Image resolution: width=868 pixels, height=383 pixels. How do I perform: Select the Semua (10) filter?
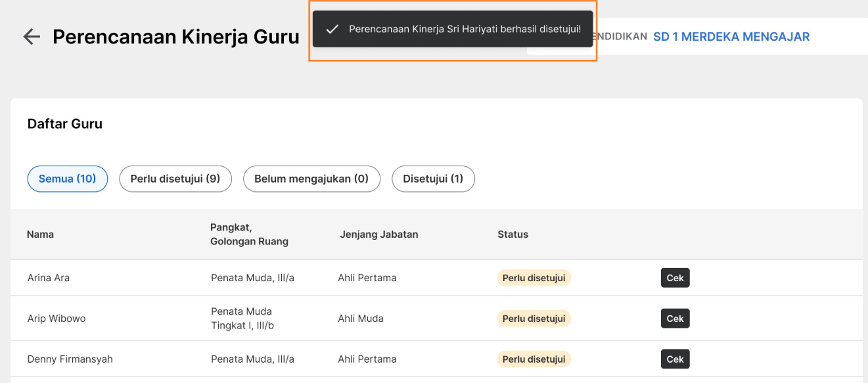[68, 179]
